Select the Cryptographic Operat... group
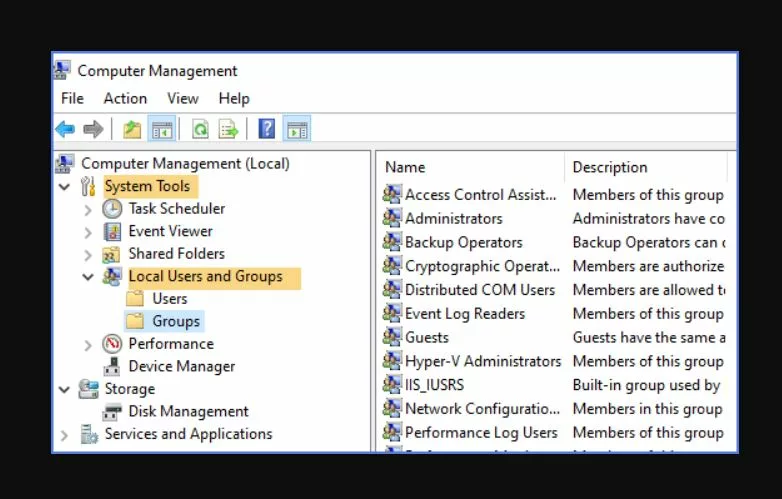This screenshot has width=782, height=499. pyautogui.click(x=482, y=266)
